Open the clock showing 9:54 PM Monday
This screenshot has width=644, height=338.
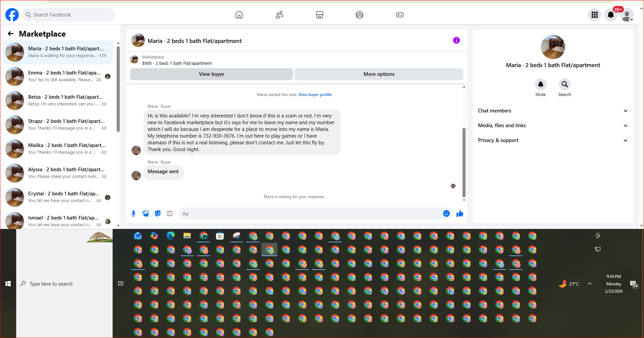614,284
